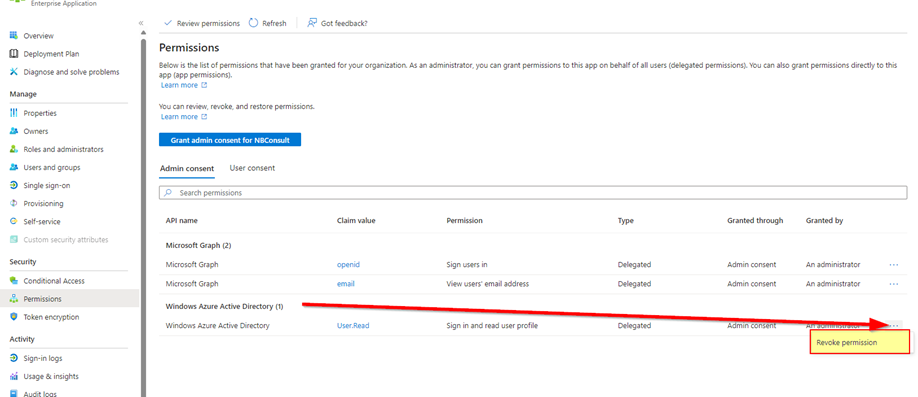Click the Refresh circular arrow icon
Image resolution: width=918 pixels, height=397 pixels.
pyautogui.click(x=254, y=23)
